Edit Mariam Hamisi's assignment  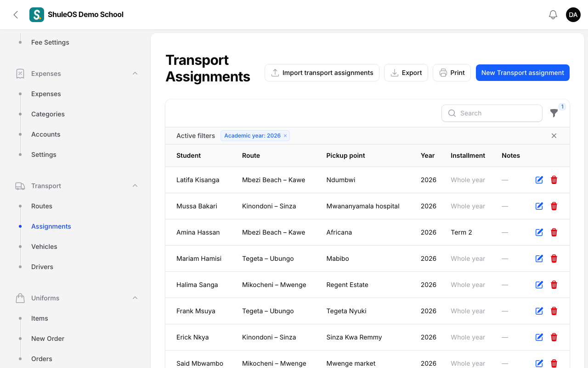(539, 259)
